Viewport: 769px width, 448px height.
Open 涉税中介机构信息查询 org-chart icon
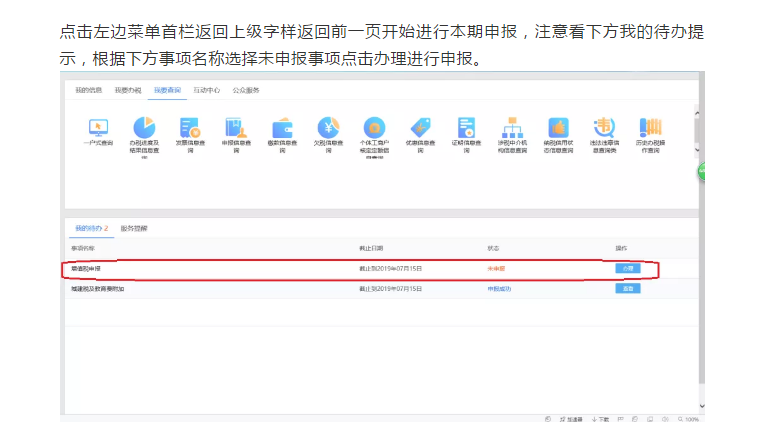tap(512, 128)
